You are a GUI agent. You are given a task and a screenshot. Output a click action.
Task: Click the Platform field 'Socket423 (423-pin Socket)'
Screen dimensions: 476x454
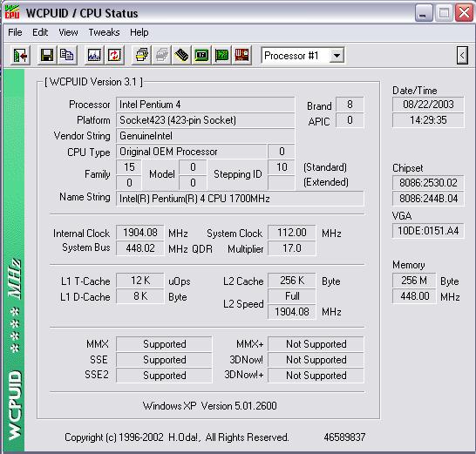click(x=205, y=120)
